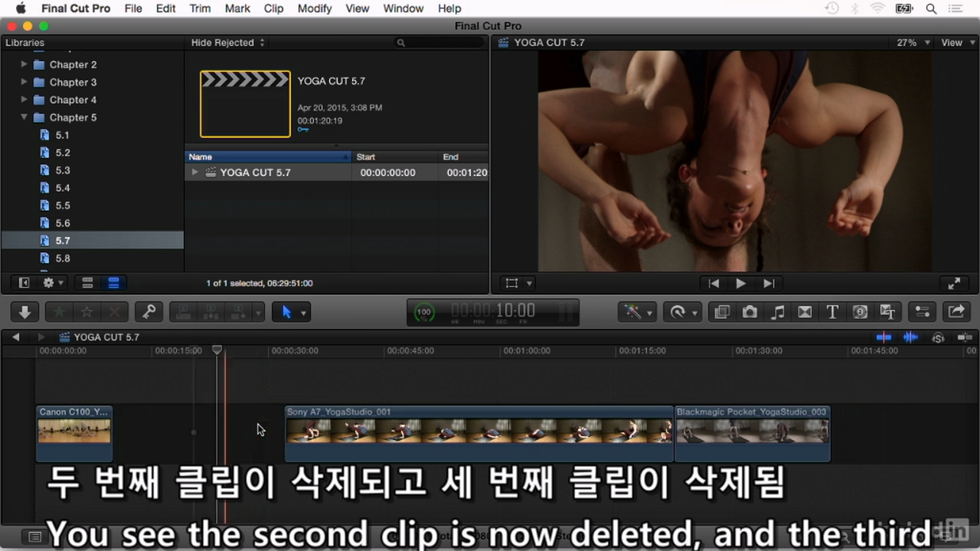Open the viewer zoom 27% dropdown
The height and width of the screenshot is (551, 980).
(913, 43)
